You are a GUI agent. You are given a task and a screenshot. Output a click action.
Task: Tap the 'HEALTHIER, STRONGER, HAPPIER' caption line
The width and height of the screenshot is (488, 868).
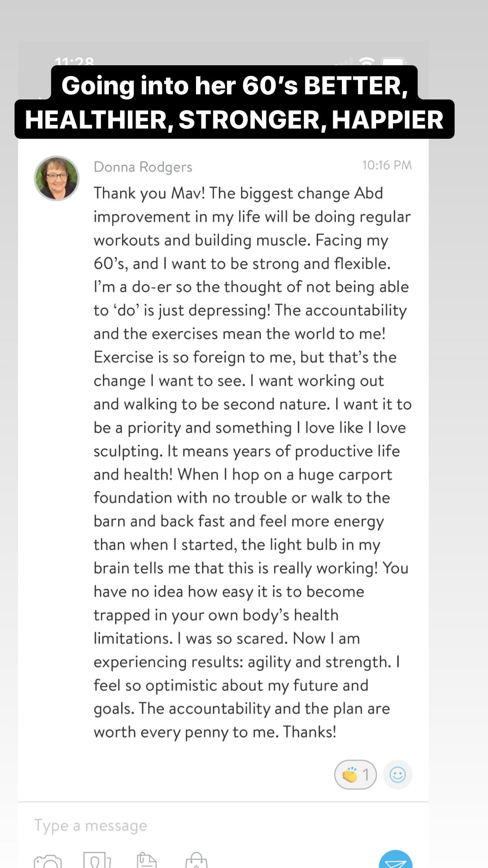click(x=235, y=120)
